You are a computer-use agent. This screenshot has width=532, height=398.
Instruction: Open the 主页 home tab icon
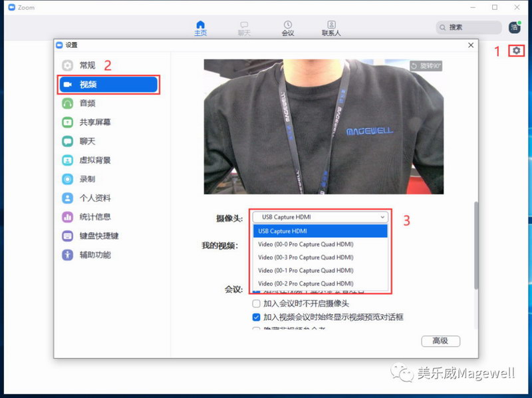[200, 25]
